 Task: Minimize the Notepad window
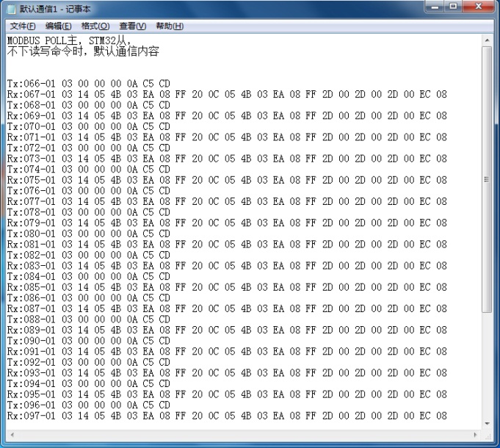435,7
